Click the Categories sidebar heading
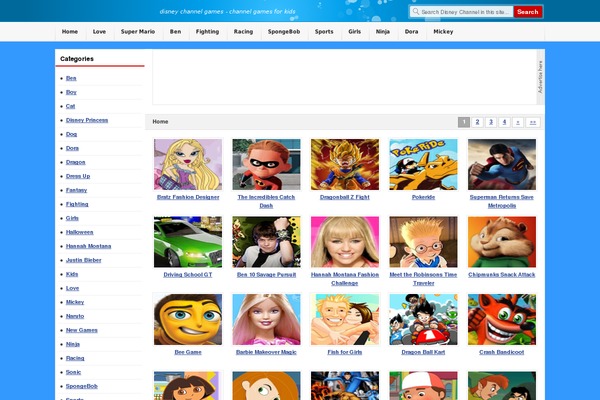This screenshot has height=400, width=600. [x=77, y=59]
